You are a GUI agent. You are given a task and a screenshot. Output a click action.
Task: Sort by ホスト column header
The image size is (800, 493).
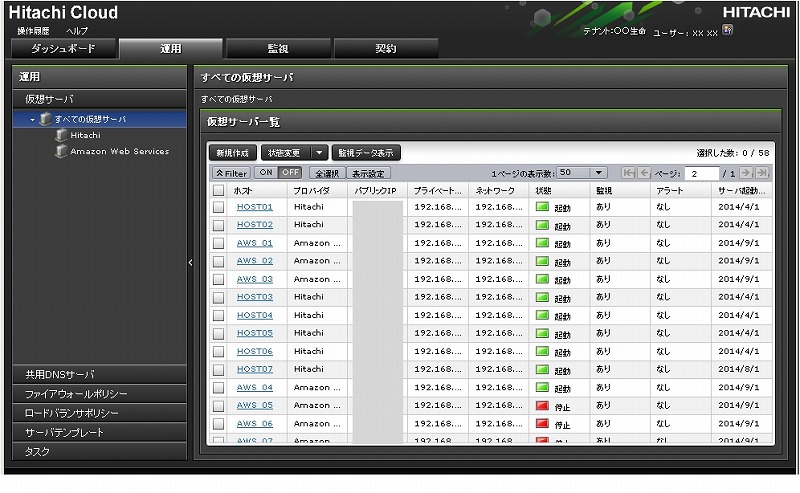[258, 190]
